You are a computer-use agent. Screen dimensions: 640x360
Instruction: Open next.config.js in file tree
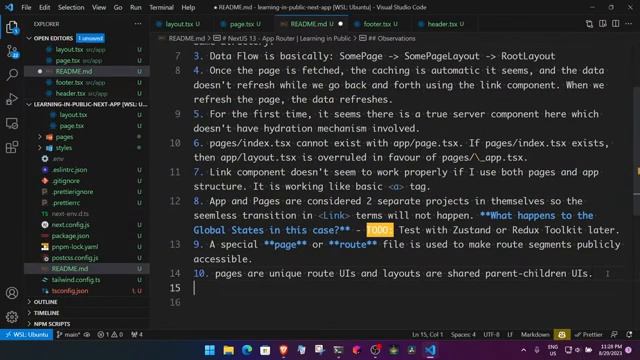70,225
